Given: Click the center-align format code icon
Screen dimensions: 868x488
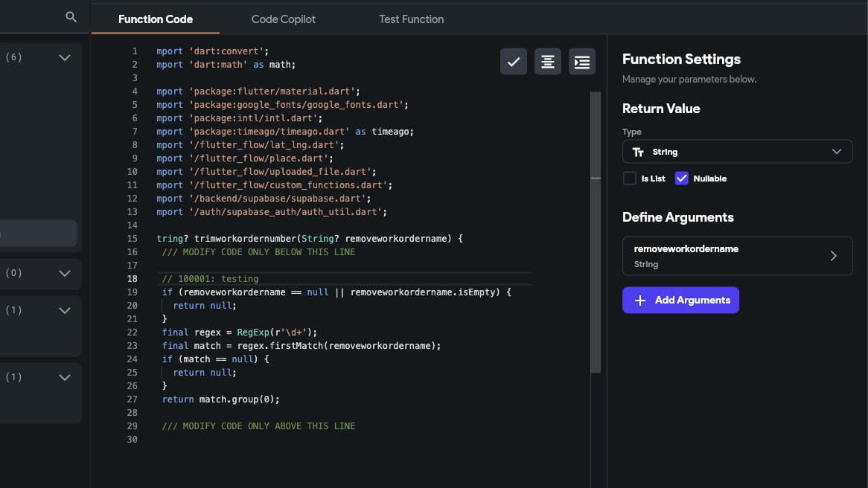Looking at the screenshot, I should 547,62.
